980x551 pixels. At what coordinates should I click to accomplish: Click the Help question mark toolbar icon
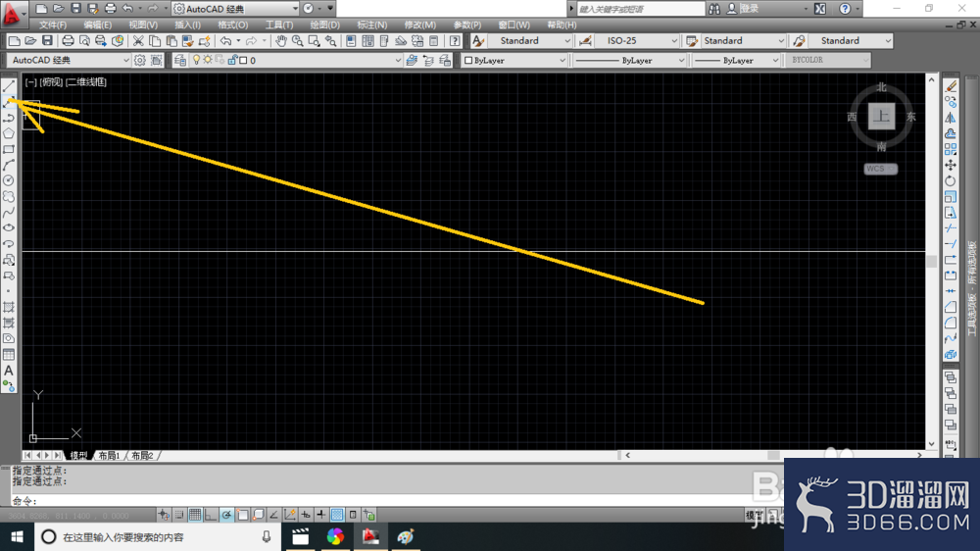point(455,40)
